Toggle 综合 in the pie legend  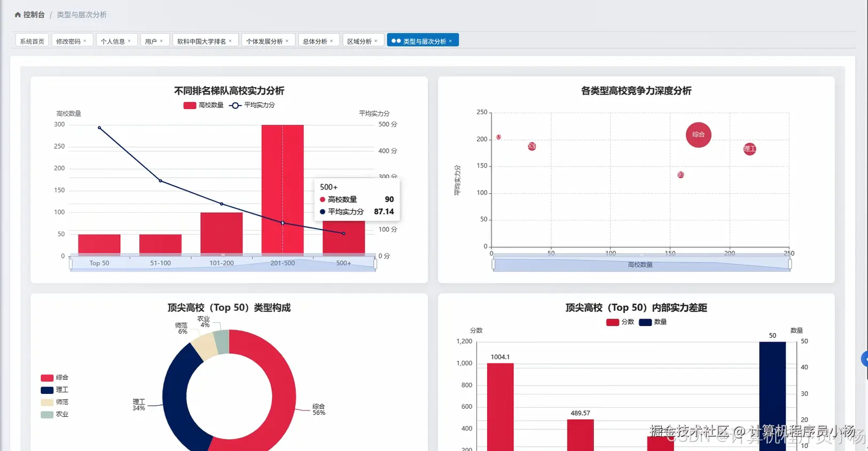coord(54,377)
